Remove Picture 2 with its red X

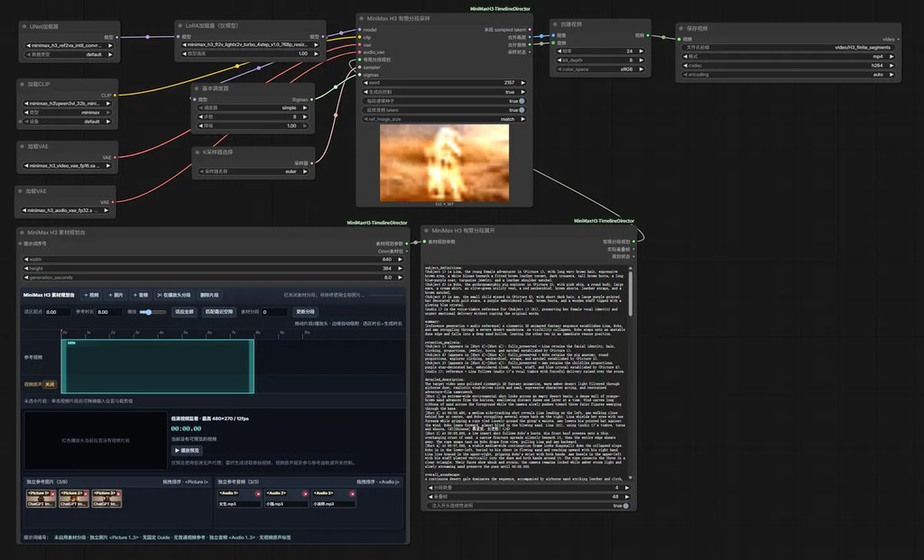[86, 493]
